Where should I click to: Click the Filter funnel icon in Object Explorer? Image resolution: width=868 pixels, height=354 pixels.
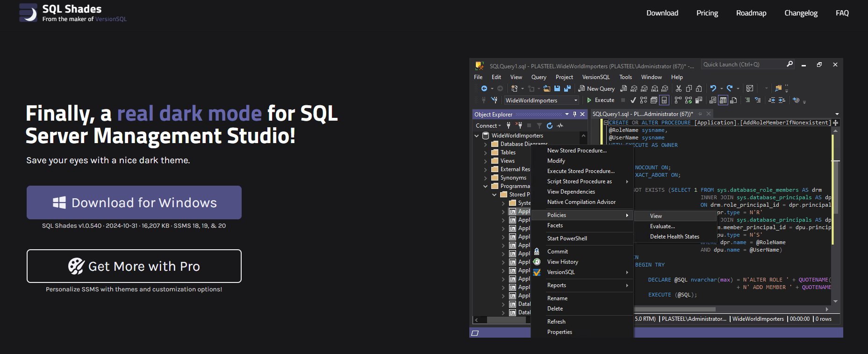point(539,125)
